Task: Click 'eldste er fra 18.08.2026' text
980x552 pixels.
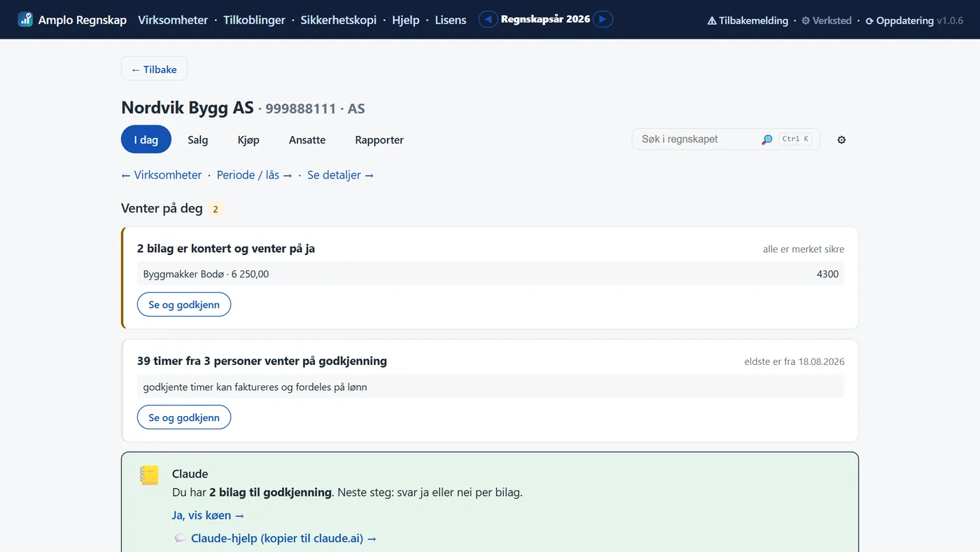Action: click(x=794, y=362)
